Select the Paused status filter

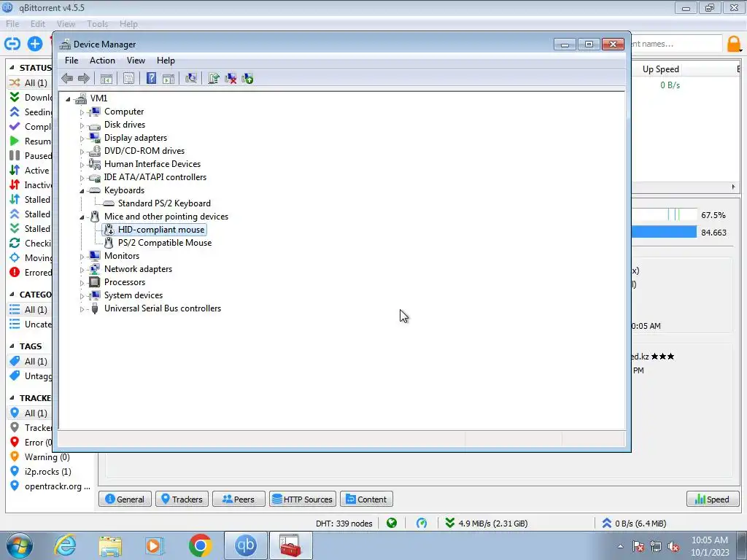tap(30, 156)
